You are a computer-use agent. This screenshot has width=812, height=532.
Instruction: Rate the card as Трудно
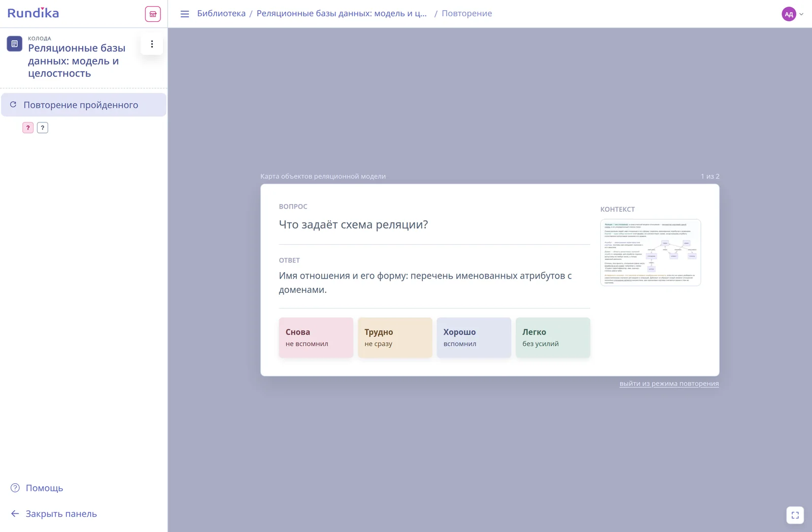(x=395, y=338)
